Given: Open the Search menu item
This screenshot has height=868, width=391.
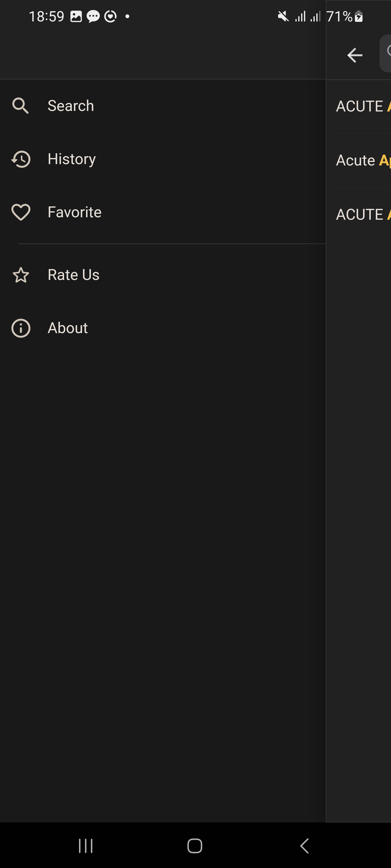Looking at the screenshot, I should (x=71, y=106).
